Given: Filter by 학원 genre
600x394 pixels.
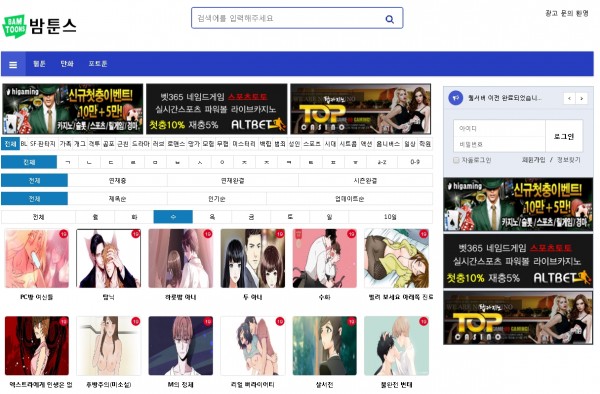Looking at the screenshot, I should coord(425,144).
